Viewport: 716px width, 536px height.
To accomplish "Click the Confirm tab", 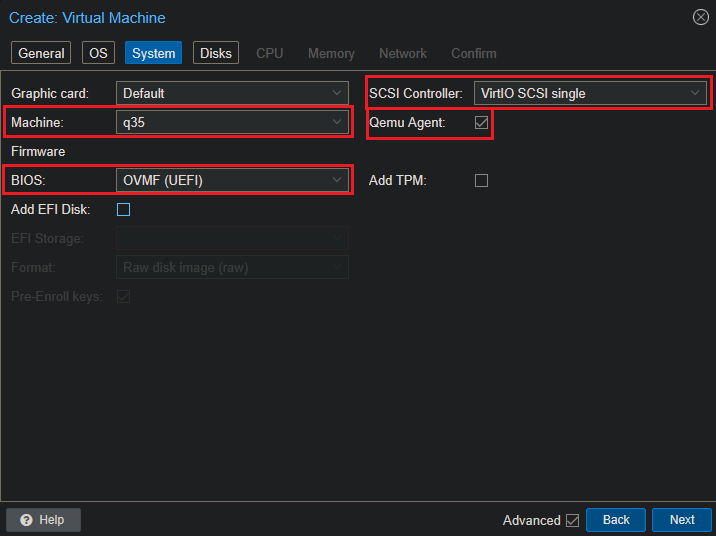I will click(473, 53).
